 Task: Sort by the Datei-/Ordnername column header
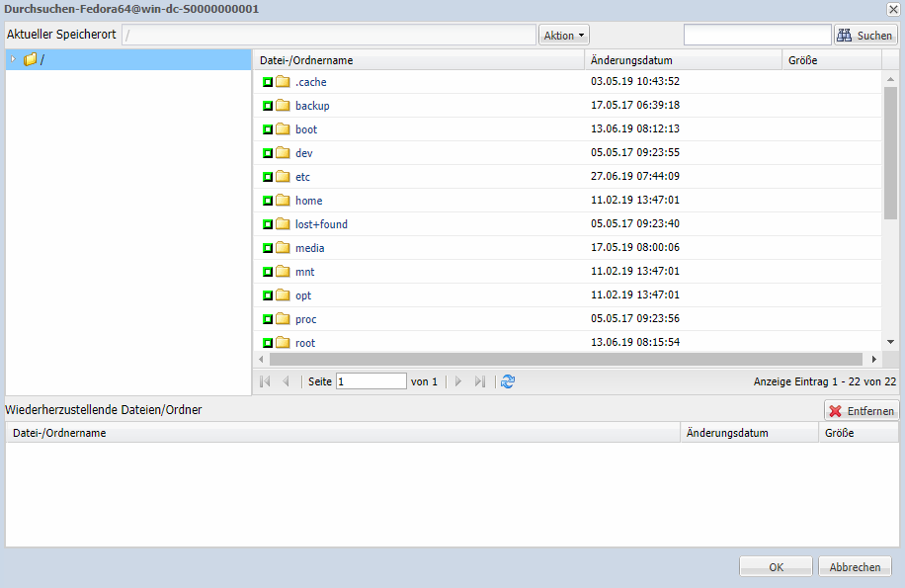click(306, 60)
